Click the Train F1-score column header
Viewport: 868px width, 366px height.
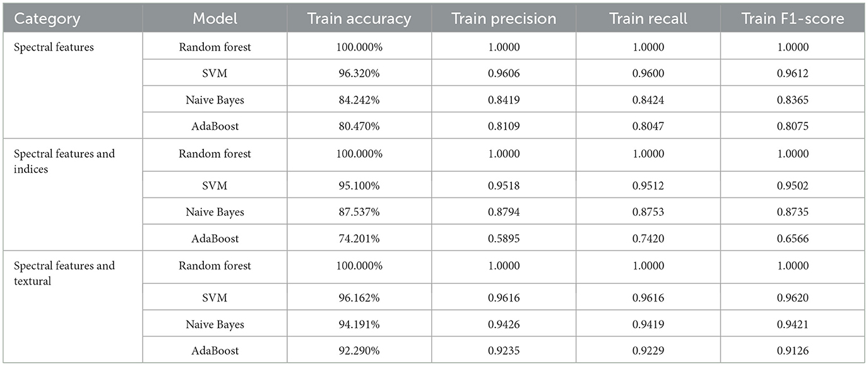pyautogui.click(x=793, y=19)
